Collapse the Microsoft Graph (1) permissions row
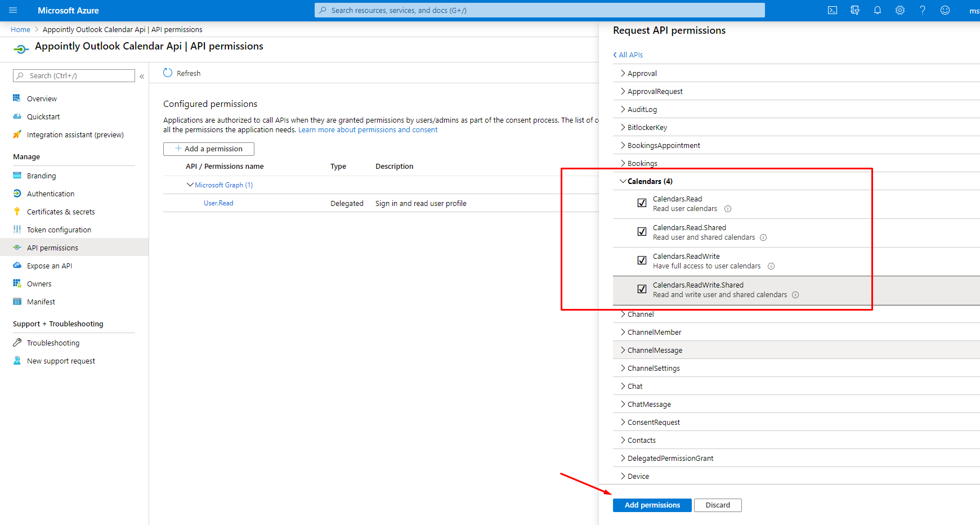980x525 pixels. [190, 185]
